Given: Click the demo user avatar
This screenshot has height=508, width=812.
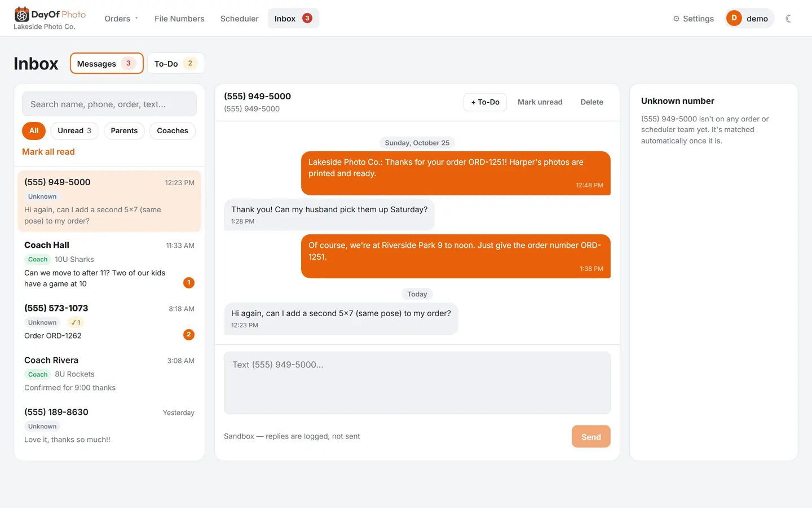Looking at the screenshot, I should [x=734, y=18].
